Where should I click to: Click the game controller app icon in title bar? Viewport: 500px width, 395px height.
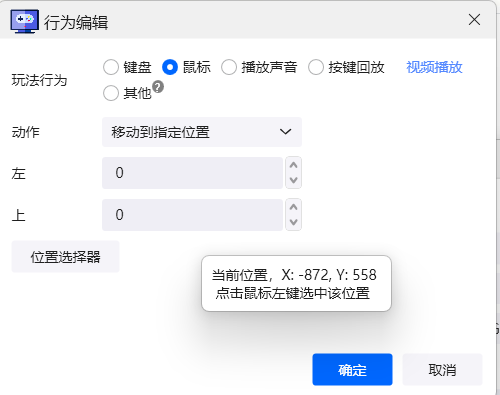(24, 21)
